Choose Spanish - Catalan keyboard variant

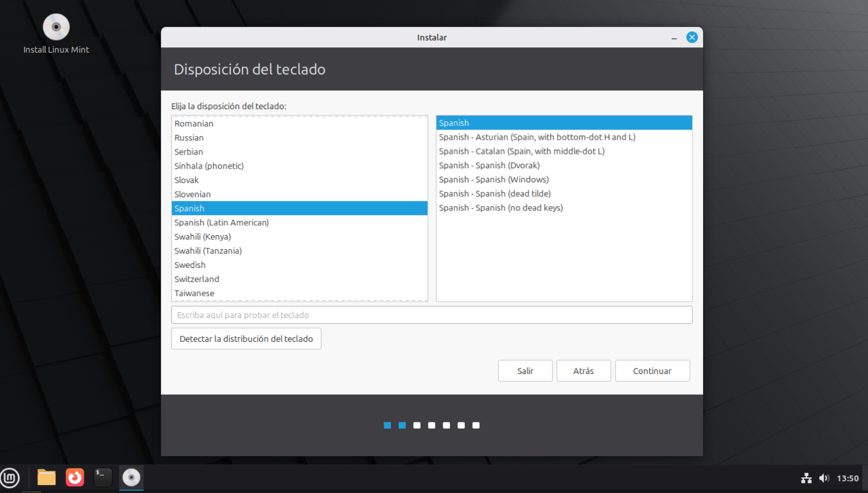(522, 151)
